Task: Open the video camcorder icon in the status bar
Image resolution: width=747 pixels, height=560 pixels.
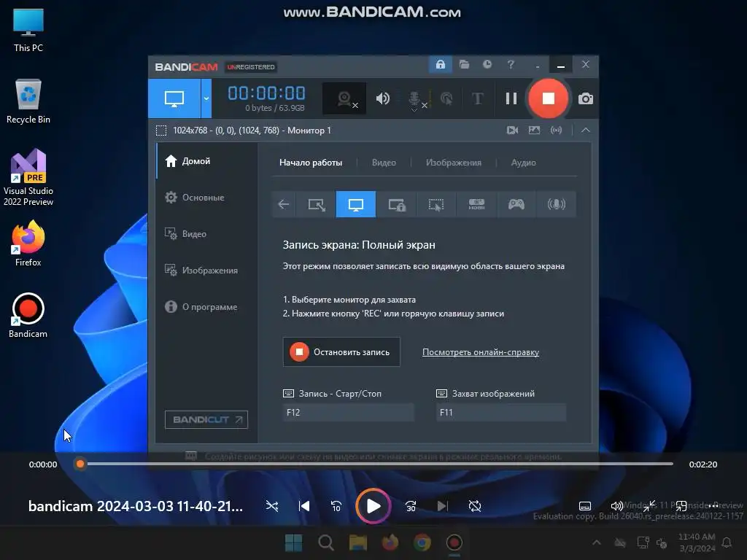Action: tap(512, 130)
